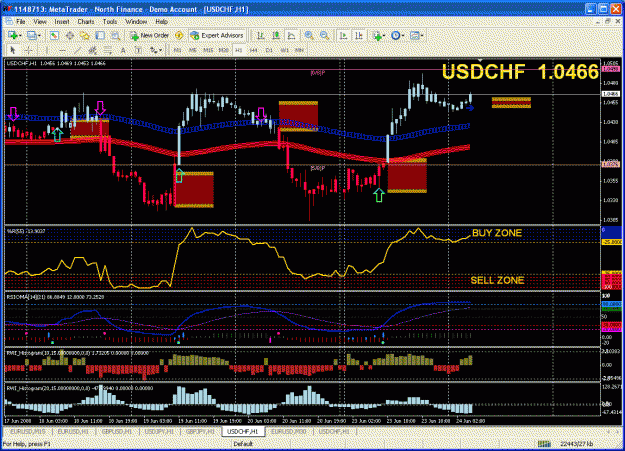Select the Text tool labeled A
The width and height of the screenshot is (625, 451).
[123, 50]
